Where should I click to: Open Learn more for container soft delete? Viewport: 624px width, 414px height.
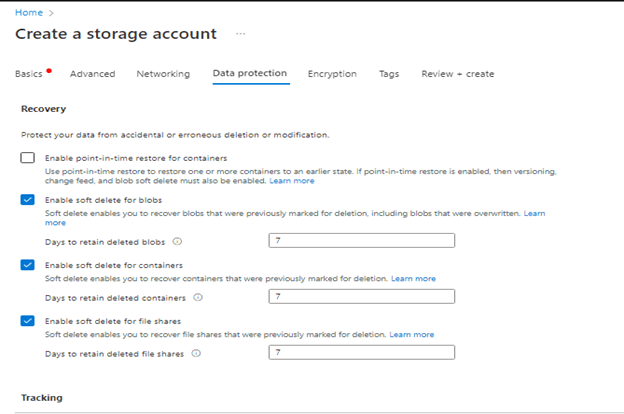413,278
